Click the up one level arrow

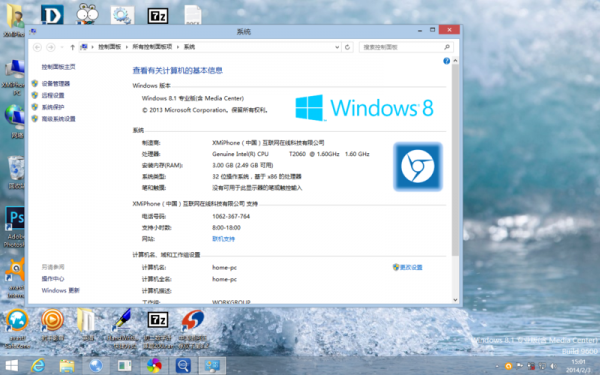[72, 47]
